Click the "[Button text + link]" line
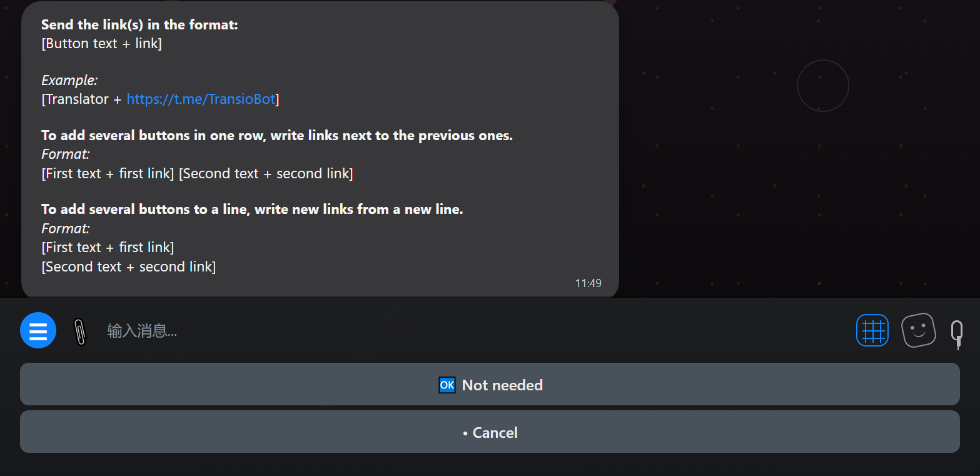Image resolution: width=980 pixels, height=476 pixels. tap(102, 44)
